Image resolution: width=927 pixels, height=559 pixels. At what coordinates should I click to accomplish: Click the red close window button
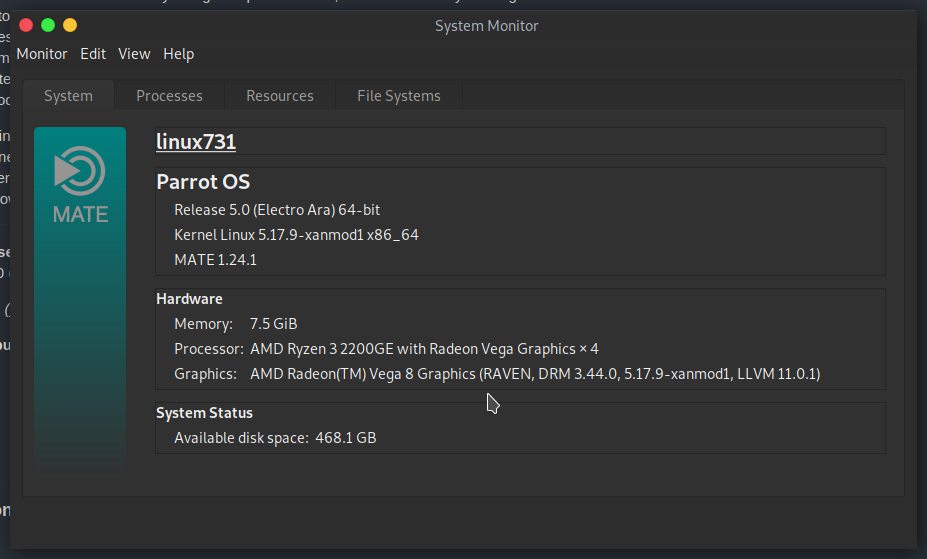tap(26, 25)
